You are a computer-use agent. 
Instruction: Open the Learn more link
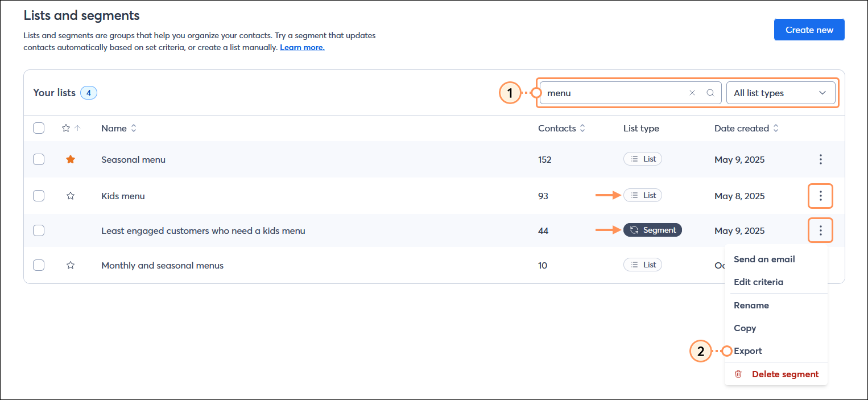301,47
